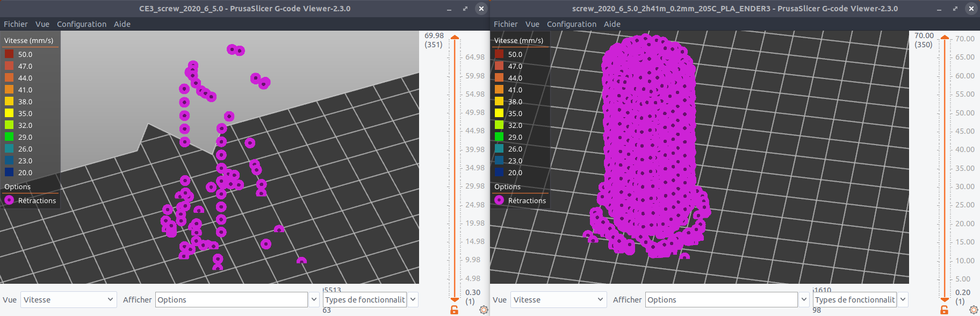Click the 29.0 green swatch in the ENDER3 legend
This screenshot has height=316, width=980.
[499, 137]
